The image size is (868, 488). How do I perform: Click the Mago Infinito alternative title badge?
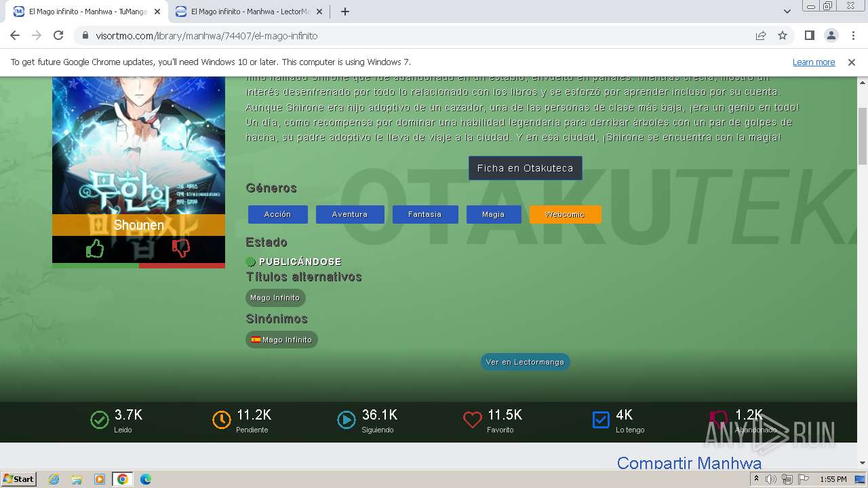275,298
